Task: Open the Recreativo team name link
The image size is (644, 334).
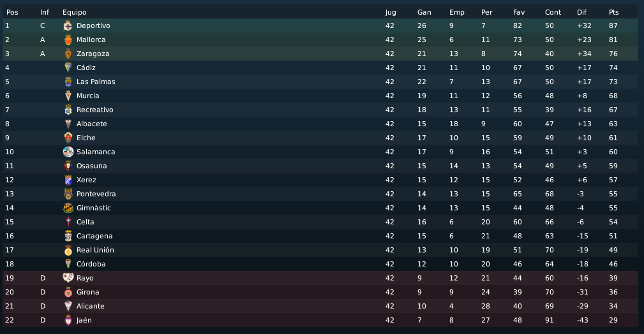Action: click(x=95, y=110)
